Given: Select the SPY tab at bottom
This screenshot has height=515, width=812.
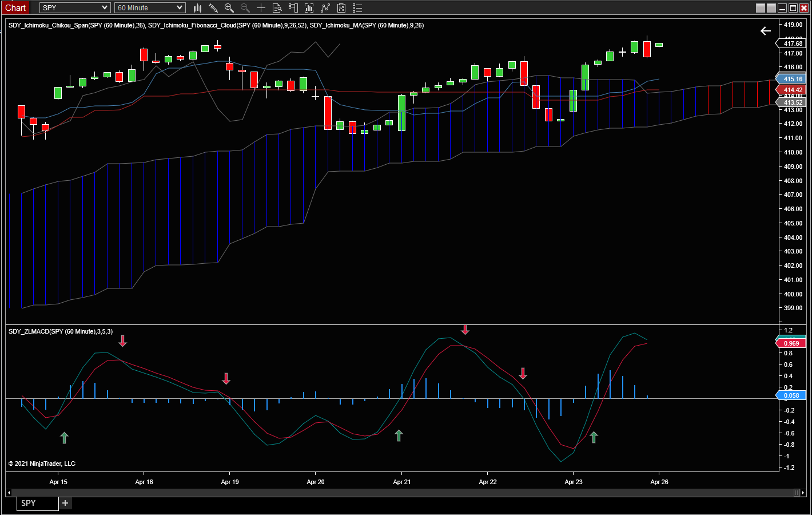Looking at the screenshot, I should click(x=37, y=503).
